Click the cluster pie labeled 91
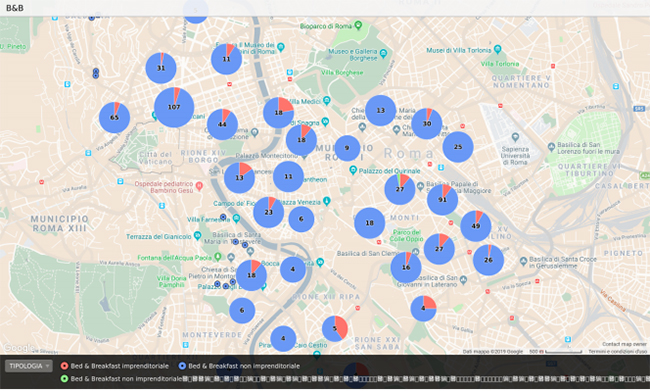Viewport: 650px width, 391px height. pos(443,199)
